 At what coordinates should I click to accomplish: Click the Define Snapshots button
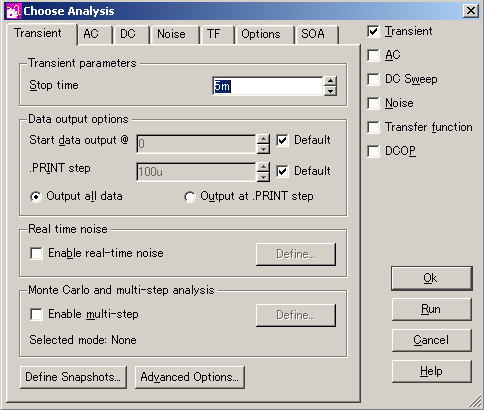tap(73, 377)
